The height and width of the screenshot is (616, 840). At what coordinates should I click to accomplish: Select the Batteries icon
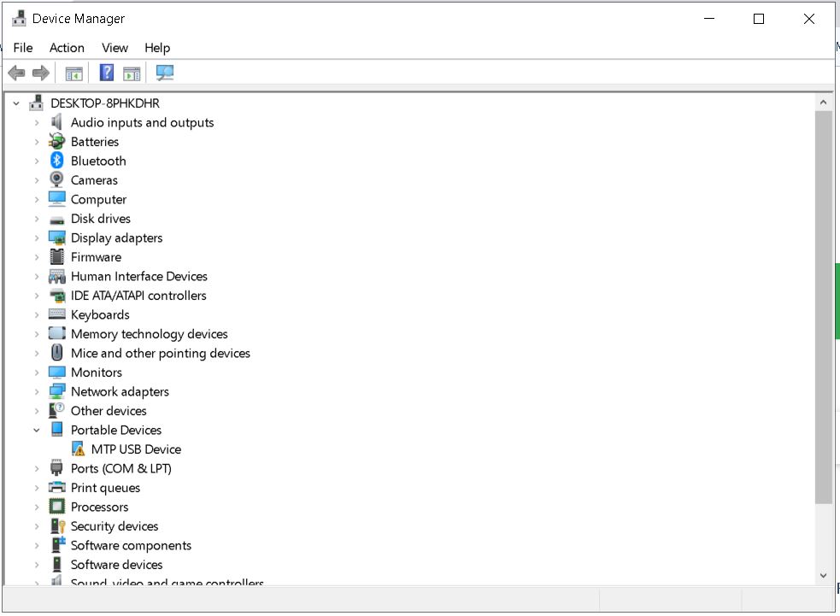pos(56,142)
